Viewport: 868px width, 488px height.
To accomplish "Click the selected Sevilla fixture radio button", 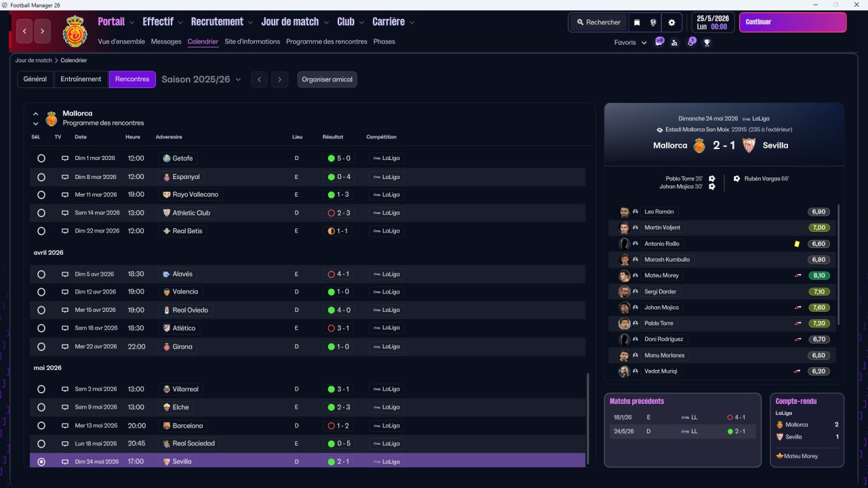I will (x=41, y=462).
